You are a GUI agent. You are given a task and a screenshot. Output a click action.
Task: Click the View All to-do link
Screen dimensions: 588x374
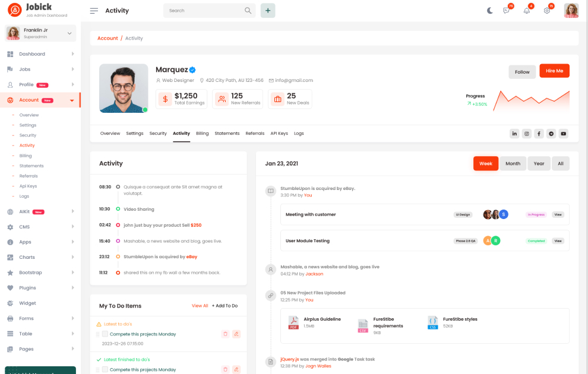tap(200, 306)
